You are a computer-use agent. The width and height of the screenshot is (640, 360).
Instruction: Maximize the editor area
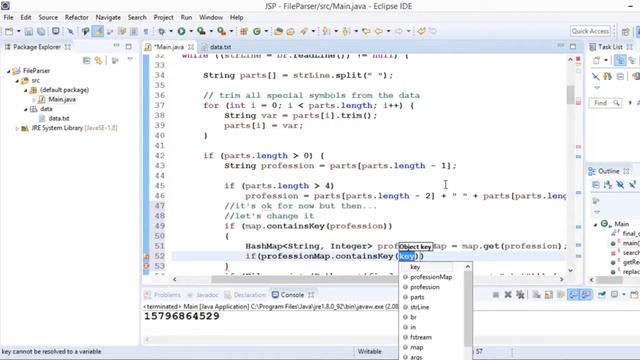(x=573, y=47)
